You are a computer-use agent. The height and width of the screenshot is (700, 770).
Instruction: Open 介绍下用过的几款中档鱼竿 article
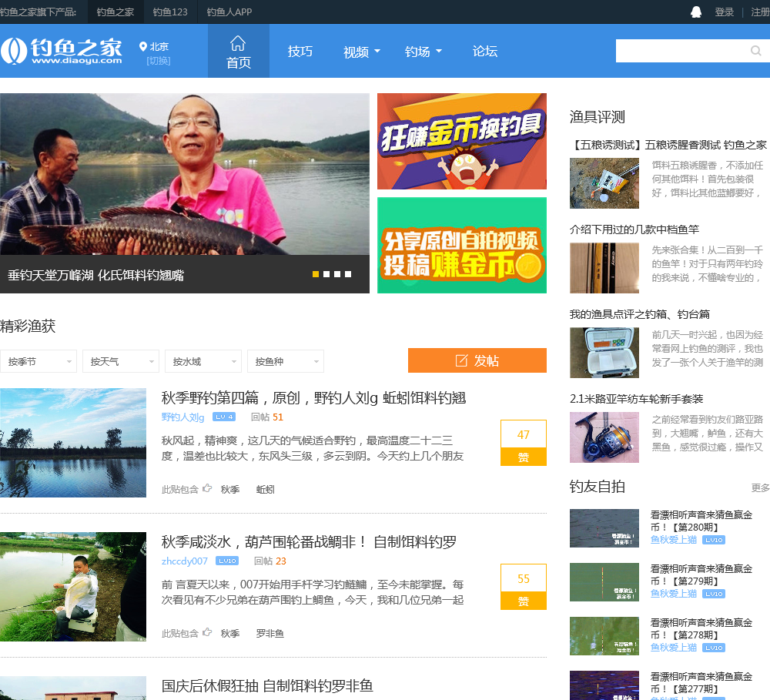pos(634,229)
